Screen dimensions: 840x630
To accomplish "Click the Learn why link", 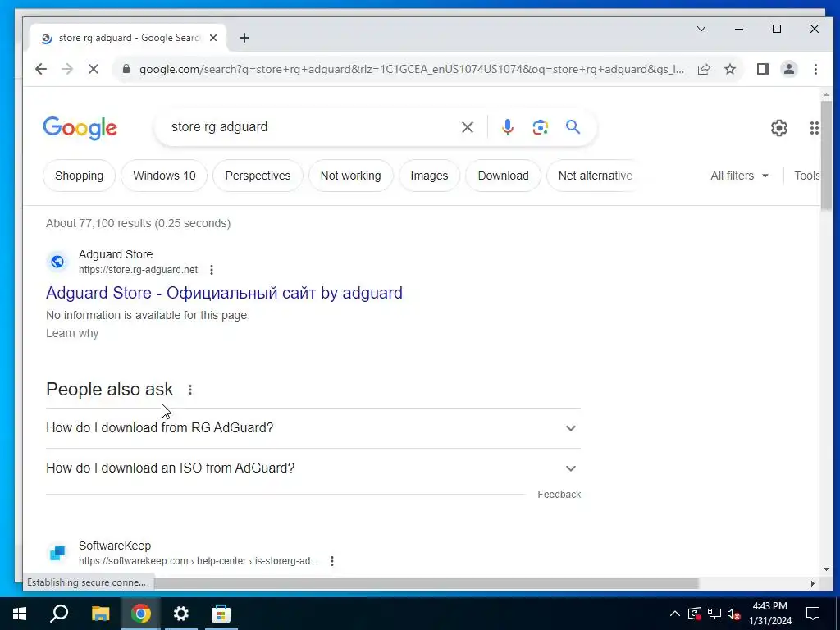I will [72, 333].
